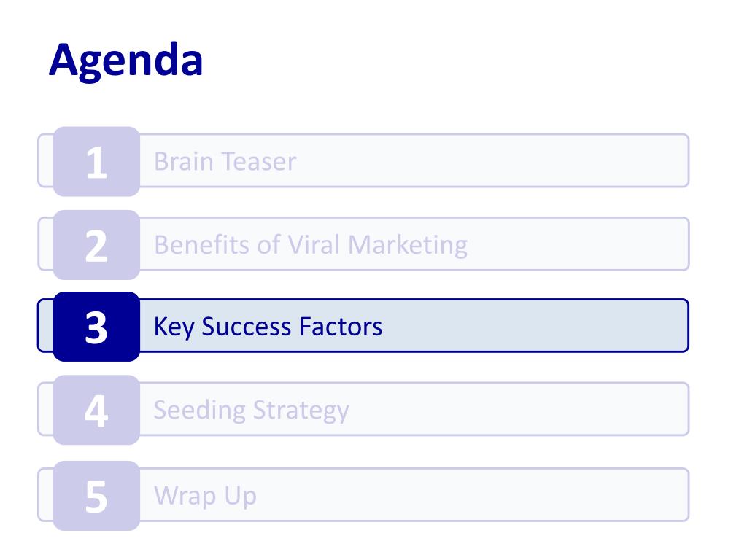Click bar stub left of badge 5
This screenshot has width=747, height=560.
pos(45,495)
